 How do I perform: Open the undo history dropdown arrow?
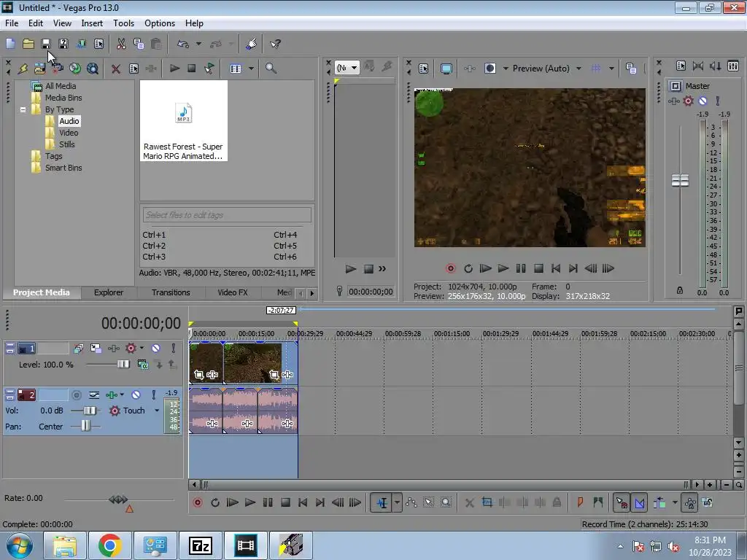point(198,44)
